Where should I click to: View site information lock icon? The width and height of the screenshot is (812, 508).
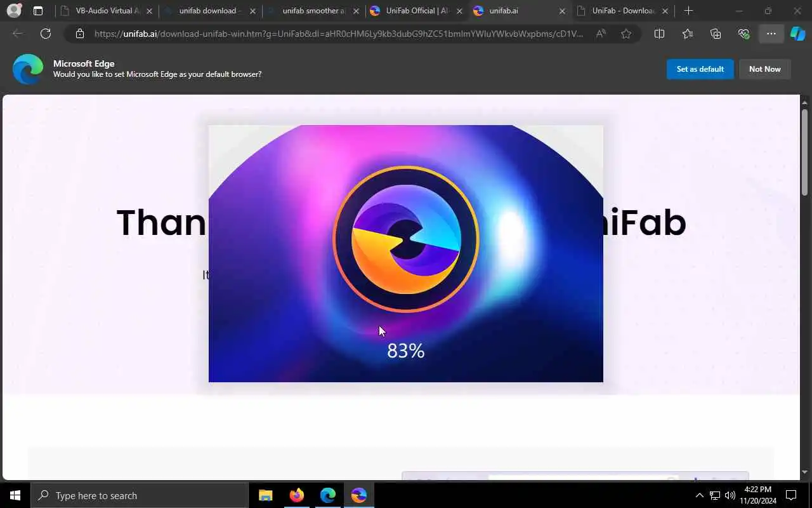[x=79, y=34]
